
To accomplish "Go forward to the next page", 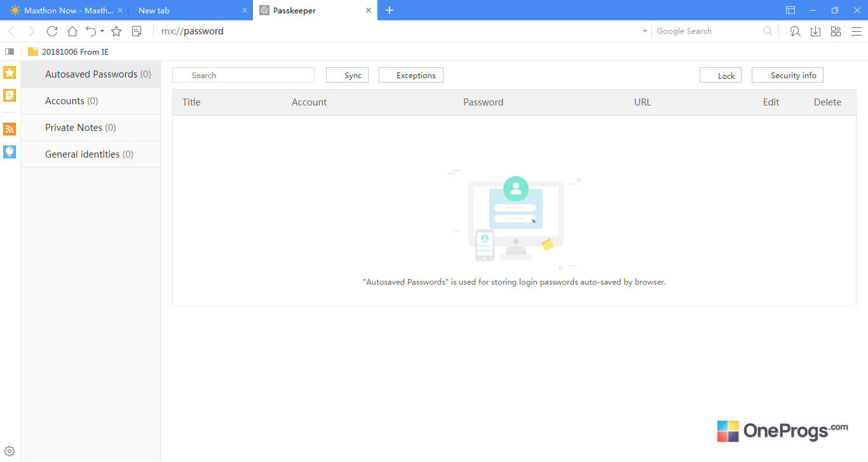I will [32, 31].
